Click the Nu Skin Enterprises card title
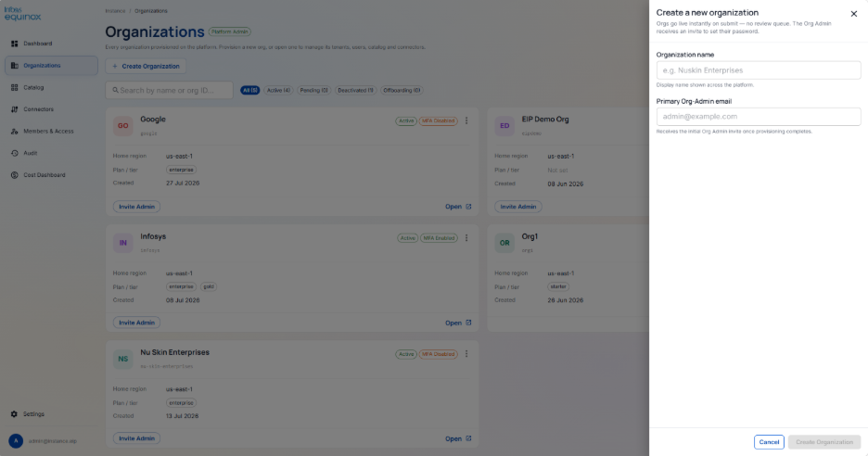868x456 pixels. tap(175, 352)
